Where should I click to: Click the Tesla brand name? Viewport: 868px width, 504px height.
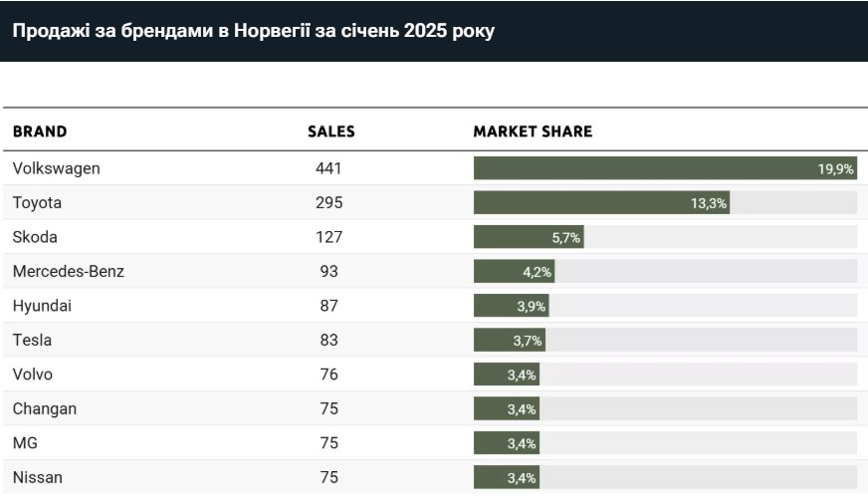32,340
